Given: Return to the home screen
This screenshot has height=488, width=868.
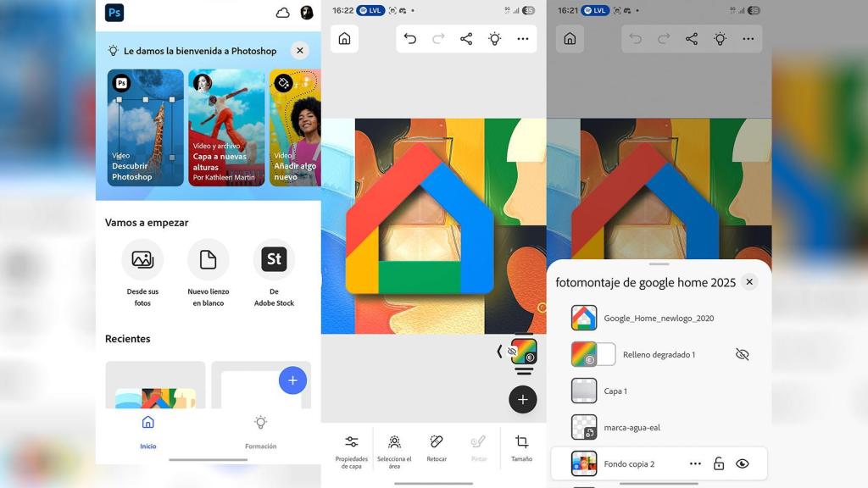Looking at the screenshot, I should [344, 39].
